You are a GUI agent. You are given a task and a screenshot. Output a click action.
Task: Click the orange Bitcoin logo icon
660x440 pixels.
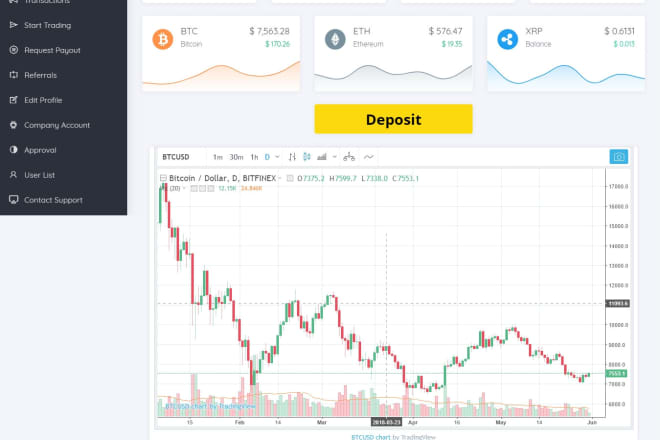[162, 39]
